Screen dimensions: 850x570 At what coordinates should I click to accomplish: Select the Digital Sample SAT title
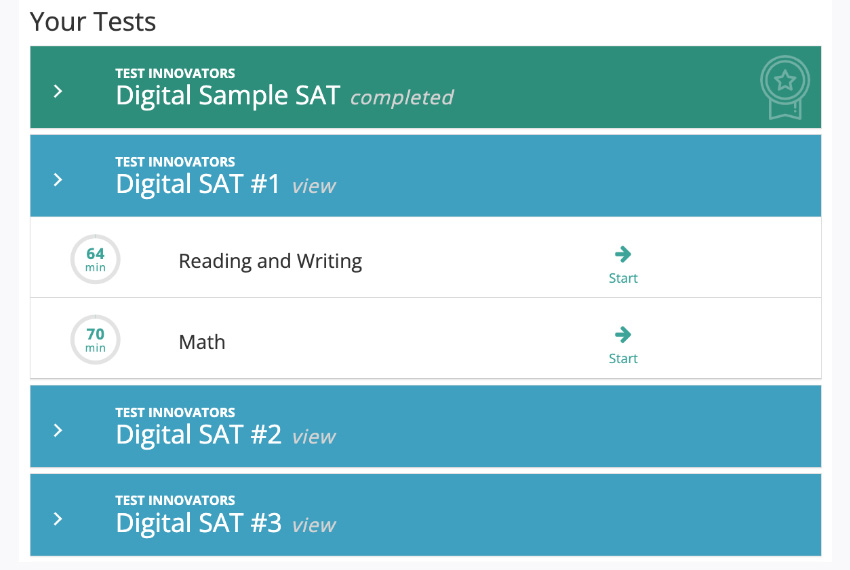tap(228, 95)
